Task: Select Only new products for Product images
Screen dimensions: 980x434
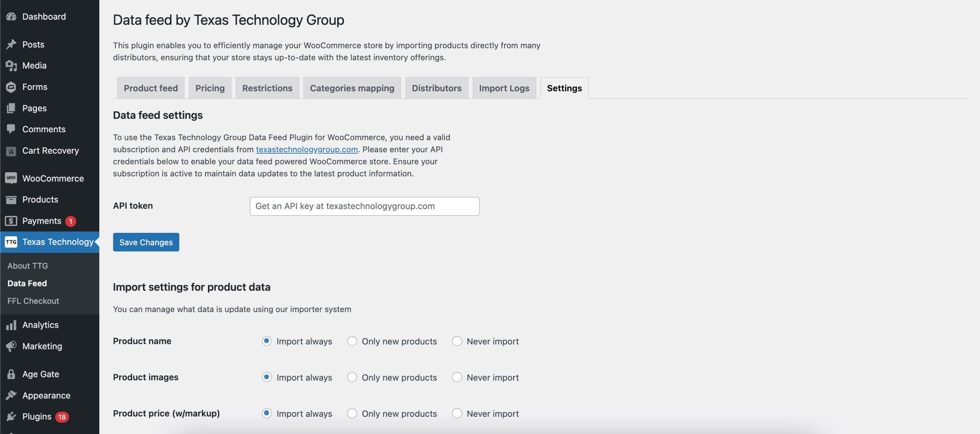Action: coord(352,377)
